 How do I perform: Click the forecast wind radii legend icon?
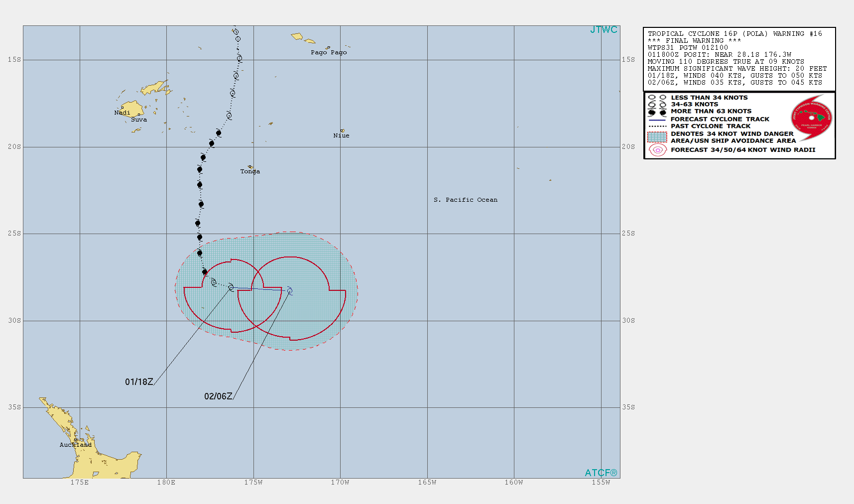point(657,150)
